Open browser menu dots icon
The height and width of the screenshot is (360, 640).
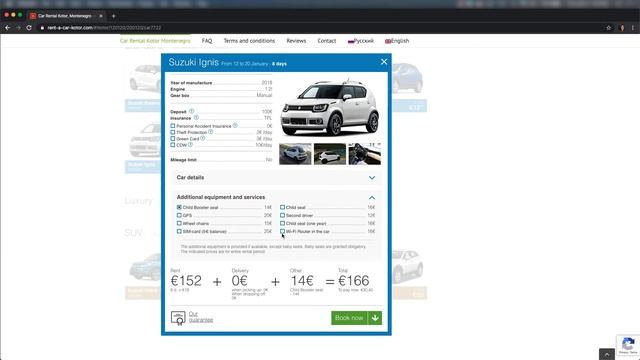click(633, 28)
